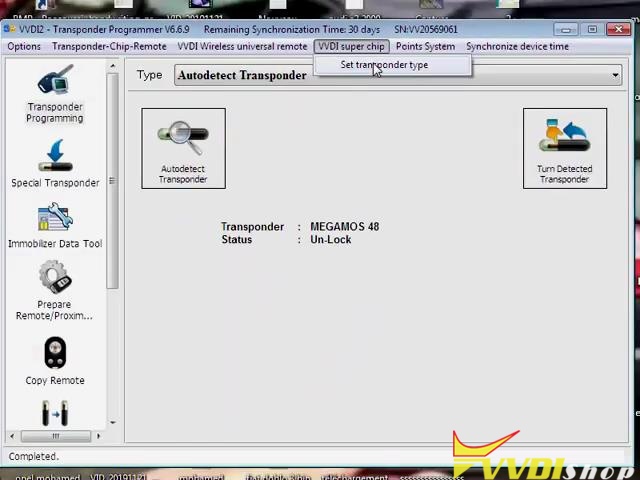This screenshot has height=480, width=640.
Task: Open the Prepare Remote/Proximity section
Action: [55, 291]
